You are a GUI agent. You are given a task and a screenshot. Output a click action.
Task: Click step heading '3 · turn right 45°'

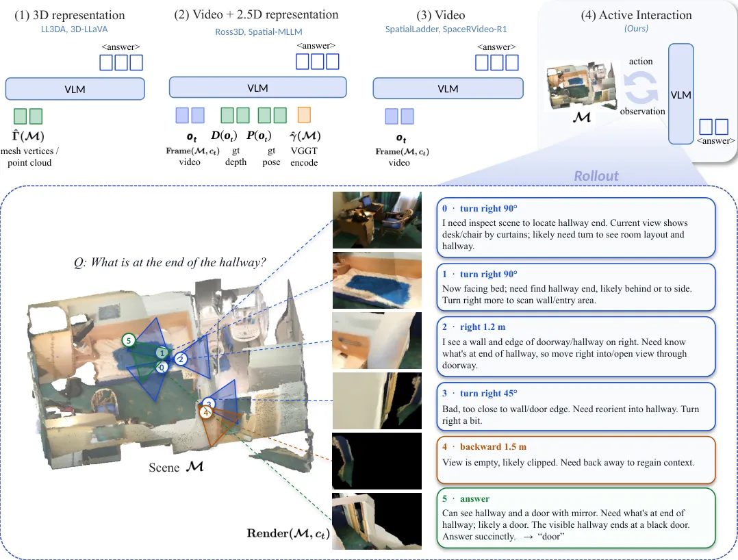click(x=480, y=394)
